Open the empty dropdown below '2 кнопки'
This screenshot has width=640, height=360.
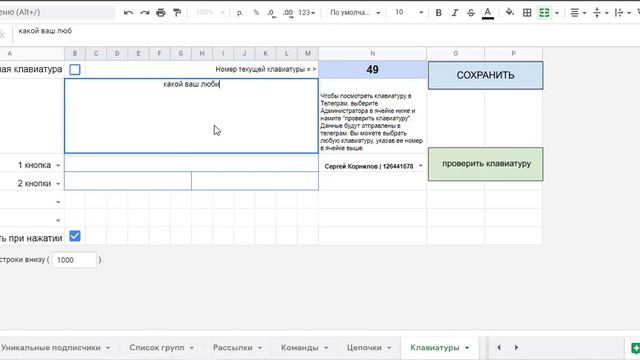[x=58, y=202]
